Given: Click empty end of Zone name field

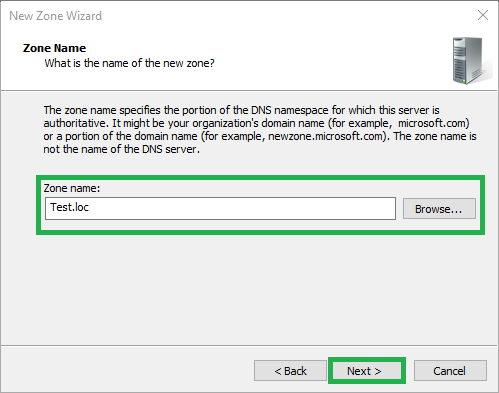Looking at the screenshot, I should pyautogui.click(x=300, y=208).
